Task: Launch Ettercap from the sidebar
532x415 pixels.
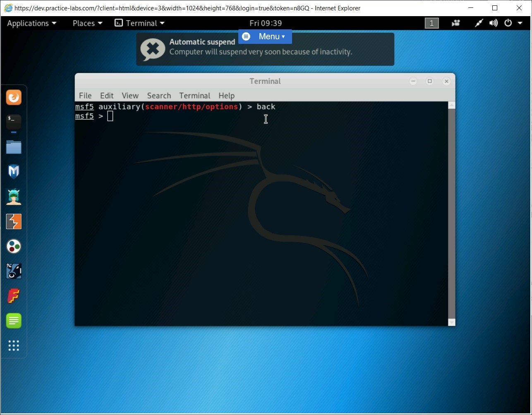Action: 14,271
